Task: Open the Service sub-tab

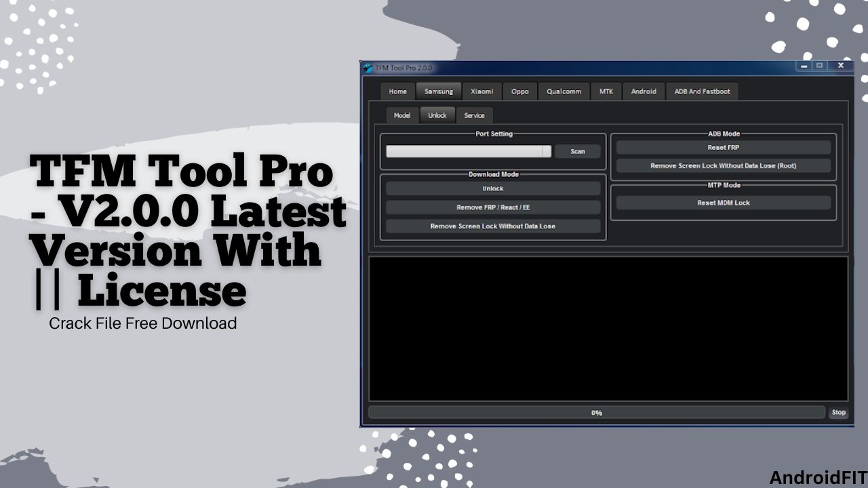Action: coord(474,115)
